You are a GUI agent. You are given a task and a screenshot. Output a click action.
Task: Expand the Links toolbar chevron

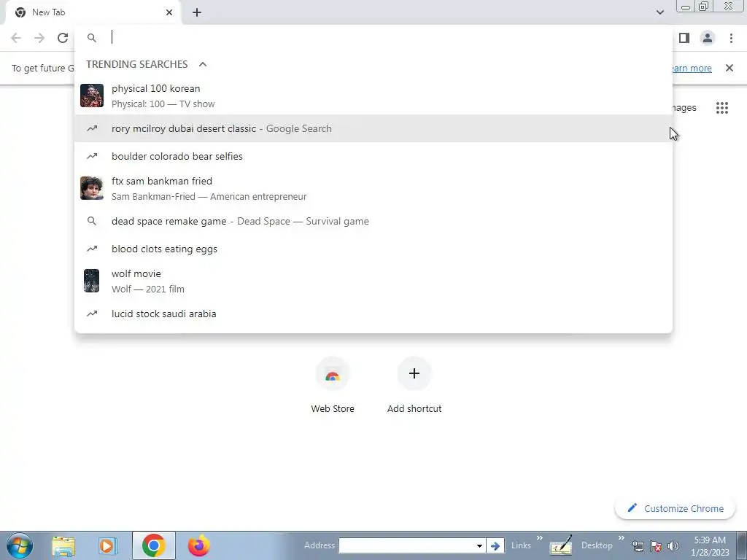coord(540,538)
